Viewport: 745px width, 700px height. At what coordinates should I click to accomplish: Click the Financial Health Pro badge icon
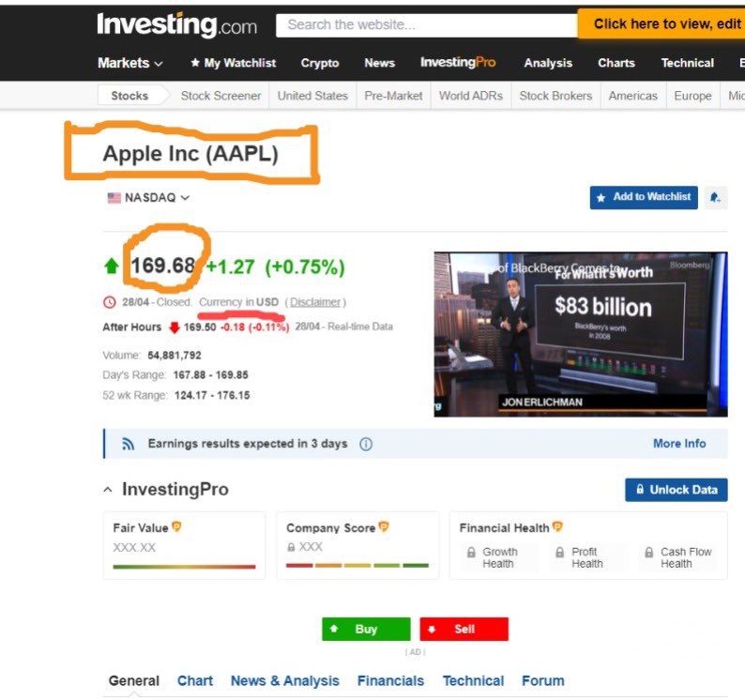tap(557, 526)
